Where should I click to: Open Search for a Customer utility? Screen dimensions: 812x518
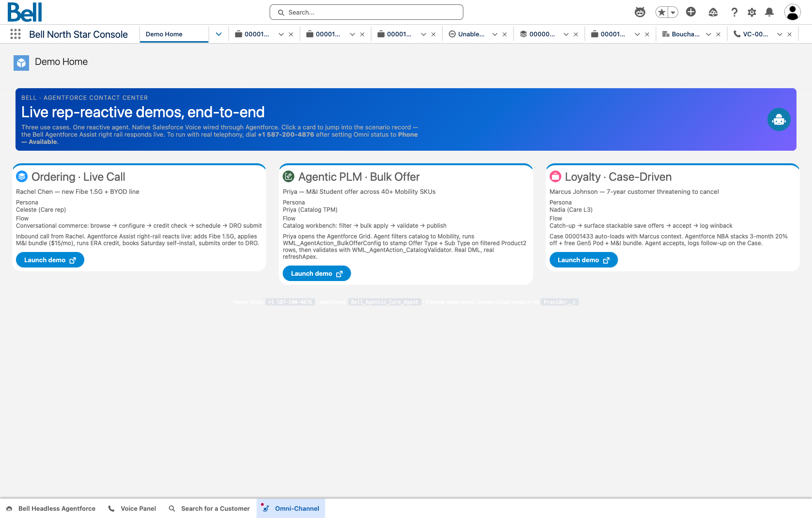tap(209, 508)
